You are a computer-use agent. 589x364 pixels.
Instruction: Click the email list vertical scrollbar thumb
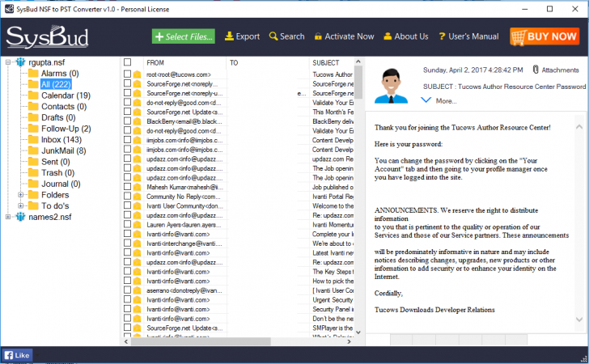point(358,83)
